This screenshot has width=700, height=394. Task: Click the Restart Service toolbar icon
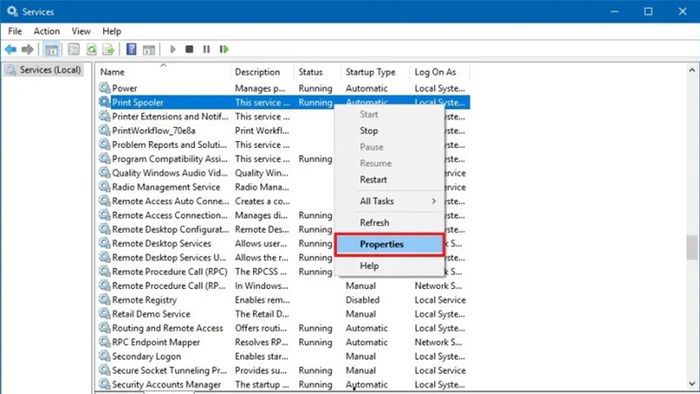click(x=224, y=49)
